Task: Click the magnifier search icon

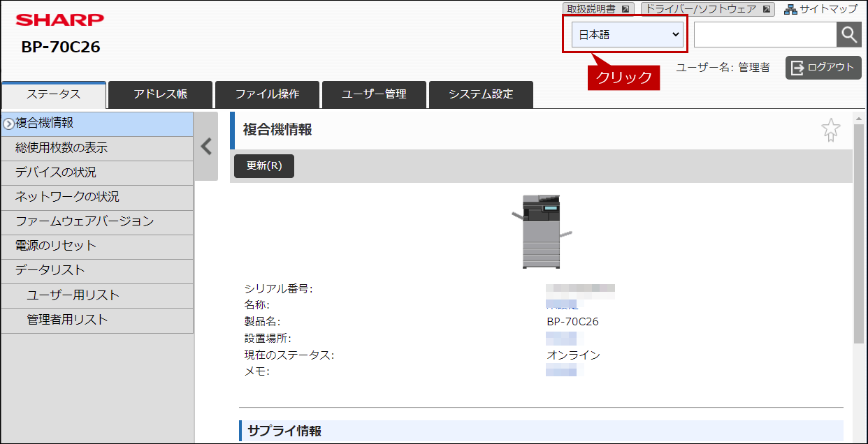Action: click(849, 34)
